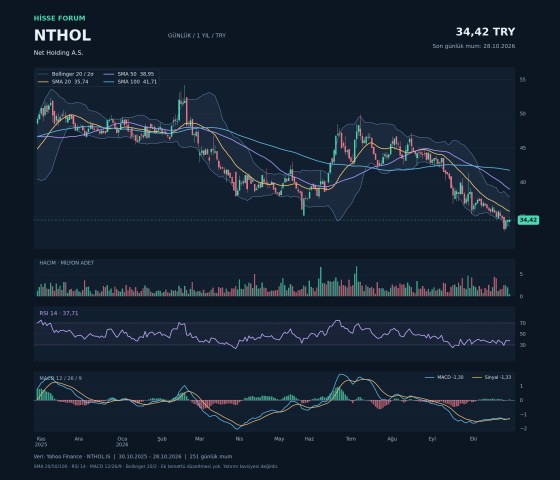The image size is (560, 480).
Task: Click the 45 price axis label
Action: tap(522, 148)
